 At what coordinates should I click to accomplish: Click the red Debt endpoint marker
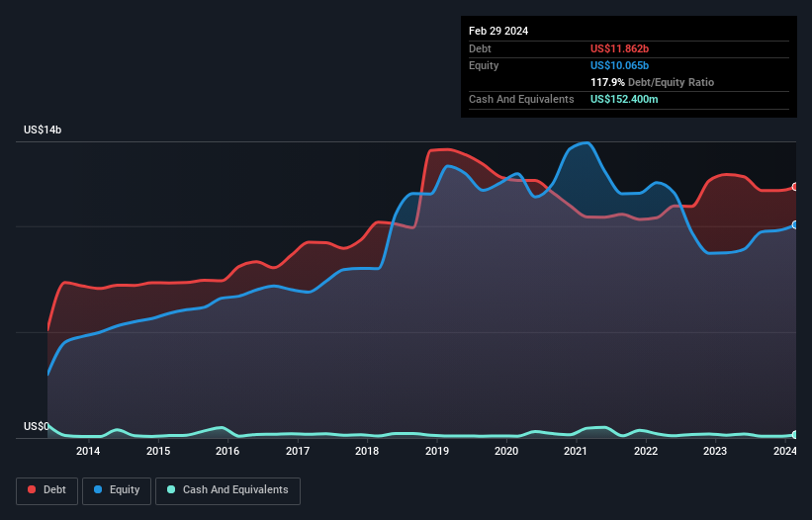[795, 187]
